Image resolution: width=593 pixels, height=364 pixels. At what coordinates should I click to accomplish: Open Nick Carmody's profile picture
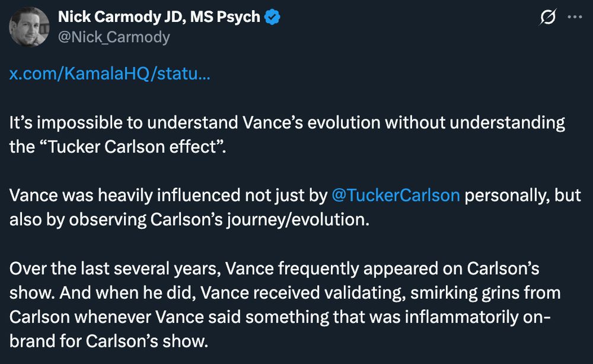29,27
